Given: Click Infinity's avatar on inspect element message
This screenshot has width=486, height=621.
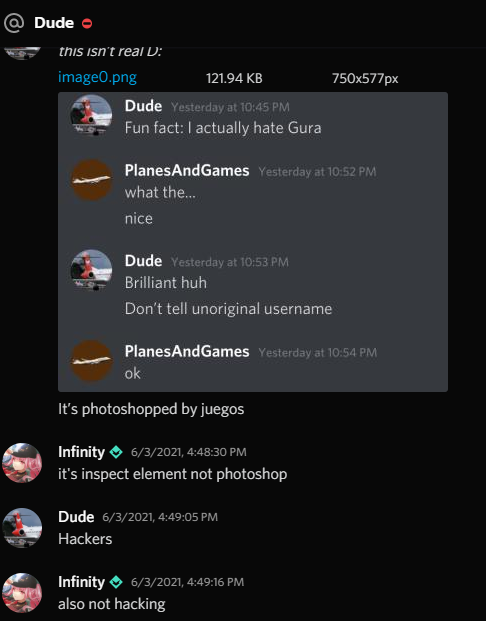Looking at the screenshot, I should pos(22,463).
